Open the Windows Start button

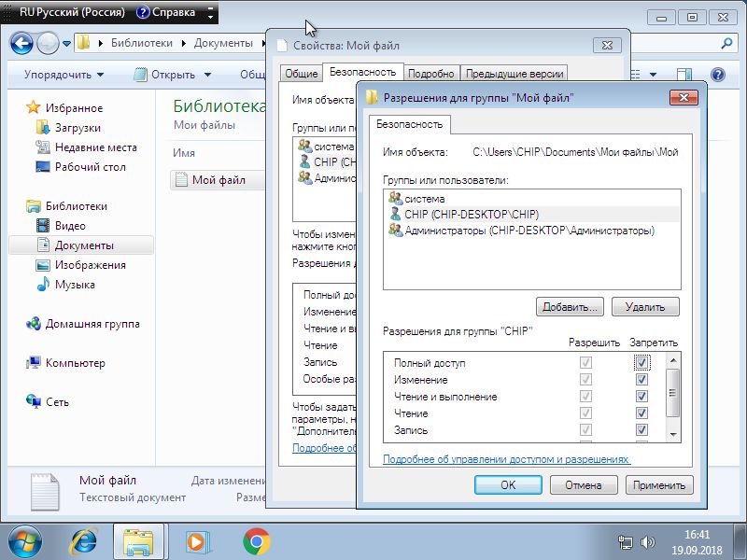tap(24, 542)
